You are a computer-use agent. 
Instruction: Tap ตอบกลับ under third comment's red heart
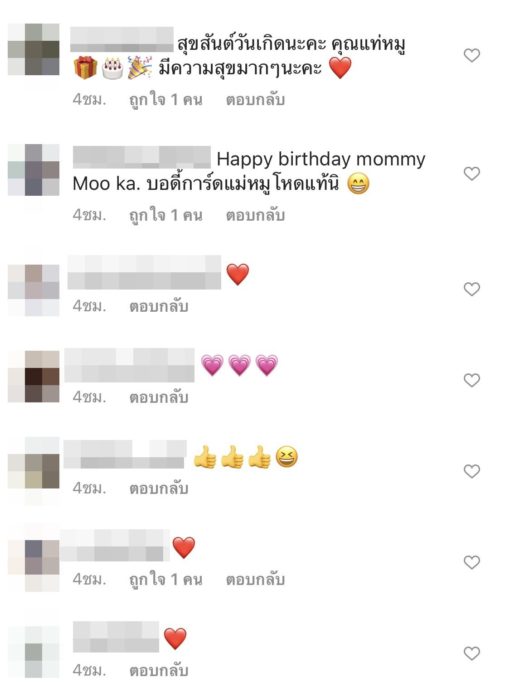click(x=159, y=306)
